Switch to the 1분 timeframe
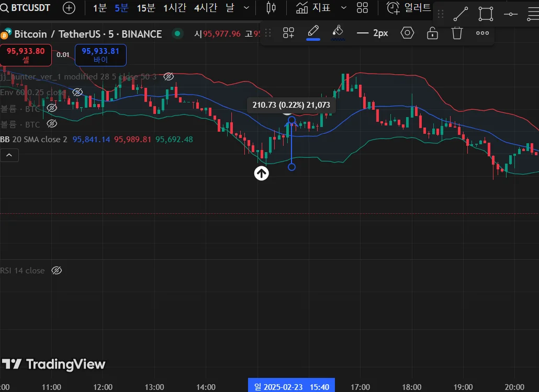 (x=99, y=7)
